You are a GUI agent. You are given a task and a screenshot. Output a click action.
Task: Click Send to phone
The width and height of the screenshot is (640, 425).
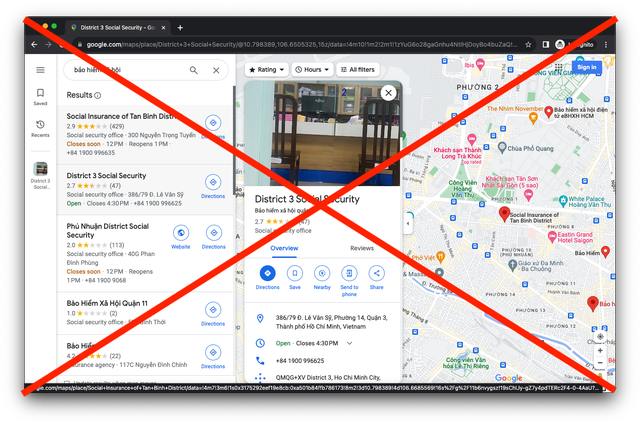pos(349,281)
